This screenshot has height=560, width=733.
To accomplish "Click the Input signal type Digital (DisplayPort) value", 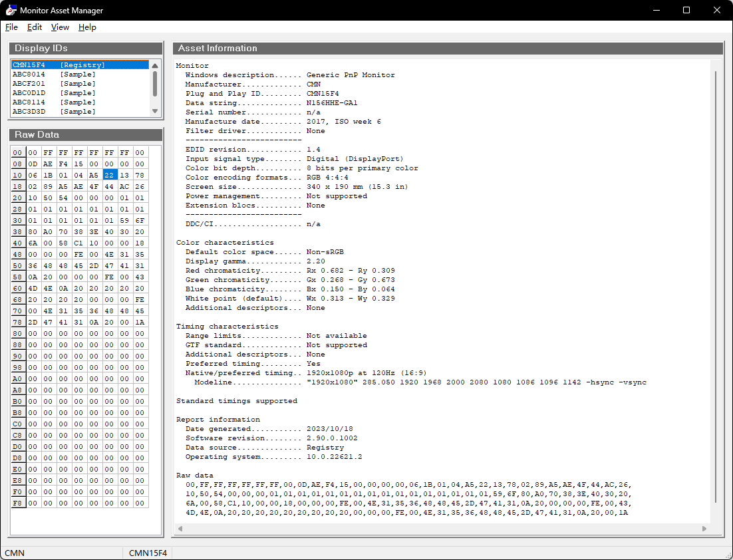I will pos(355,159).
